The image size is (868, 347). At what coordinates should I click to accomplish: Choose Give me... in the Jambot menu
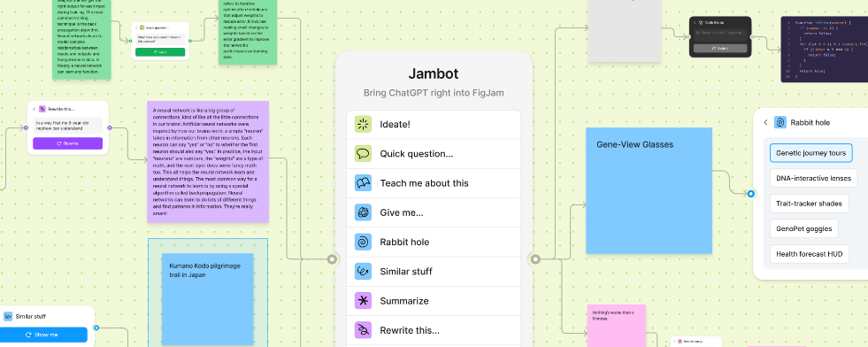[x=434, y=212]
